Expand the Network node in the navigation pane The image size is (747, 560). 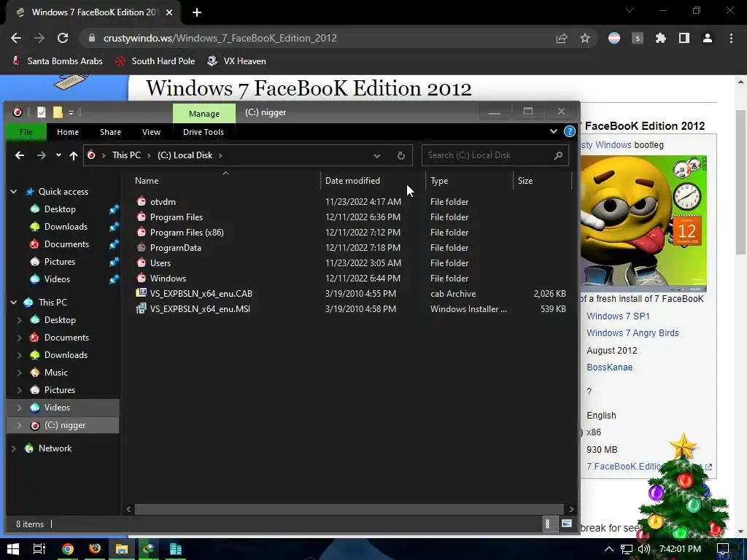pyautogui.click(x=14, y=448)
